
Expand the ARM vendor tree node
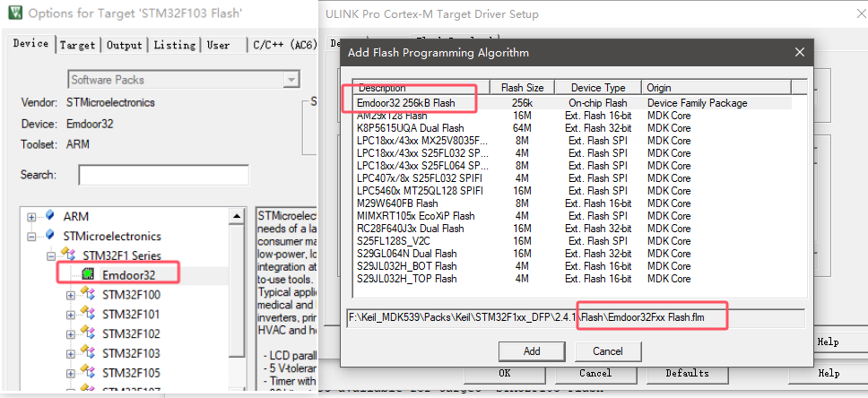click(x=32, y=217)
